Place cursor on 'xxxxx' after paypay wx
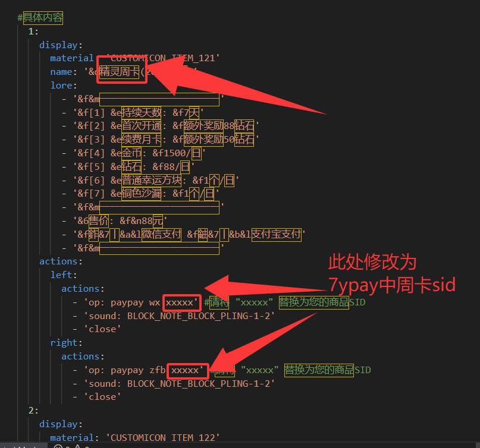Viewport: 480px width, 448px height. click(x=182, y=302)
